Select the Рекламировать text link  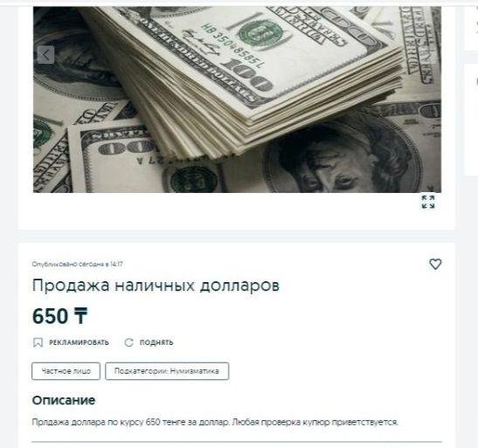[79, 342]
